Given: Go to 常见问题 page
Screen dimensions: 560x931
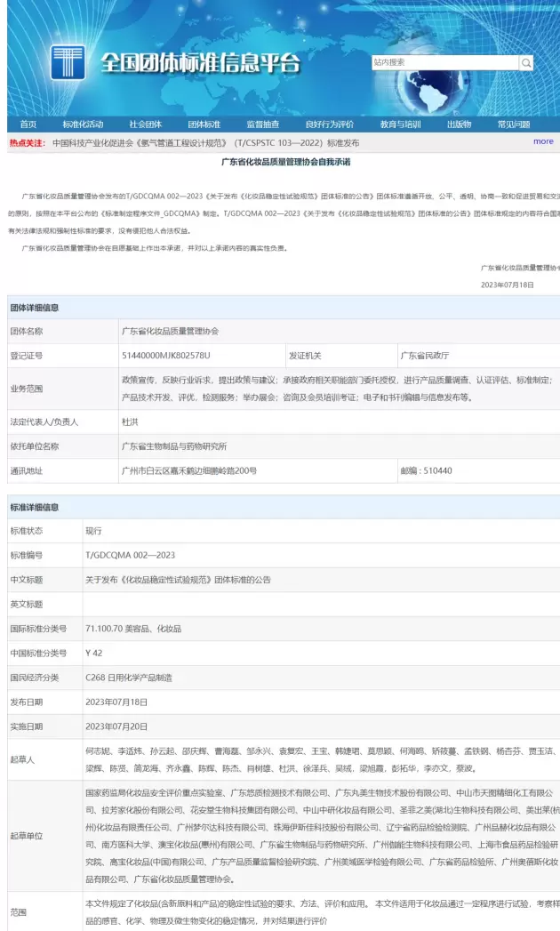Looking at the screenshot, I should (x=514, y=124).
